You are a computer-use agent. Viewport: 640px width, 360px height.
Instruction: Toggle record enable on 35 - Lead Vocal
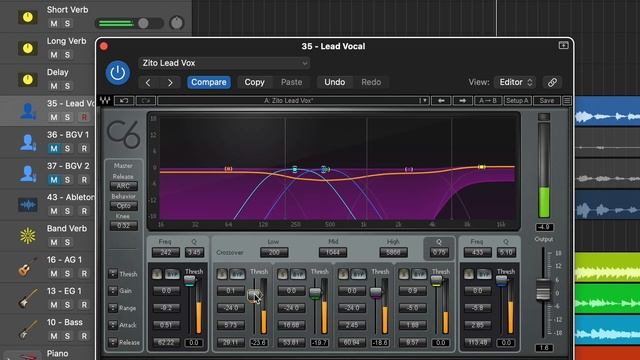(84, 117)
